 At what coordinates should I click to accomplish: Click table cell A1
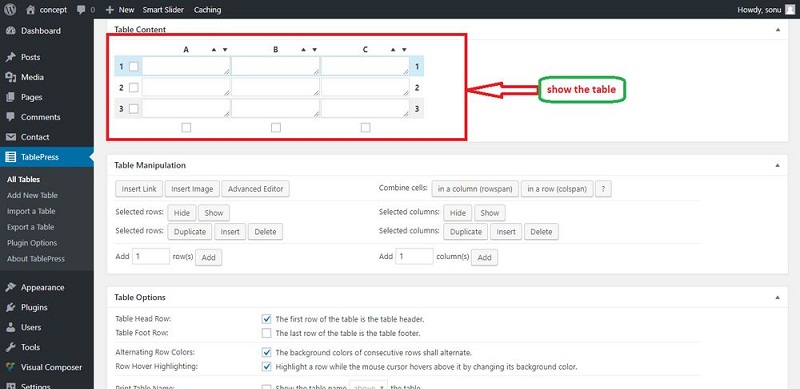click(186, 66)
